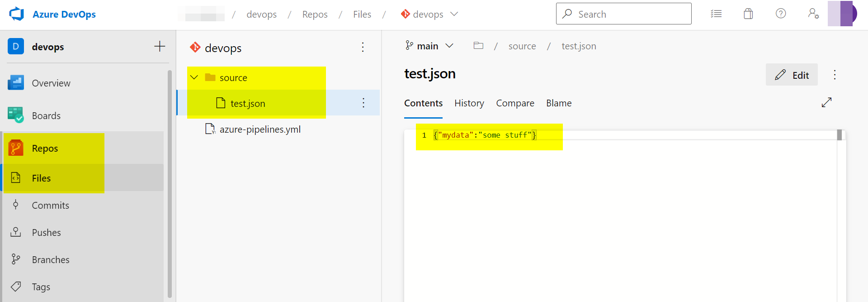Click the root folder icon in the file path

click(x=478, y=46)
